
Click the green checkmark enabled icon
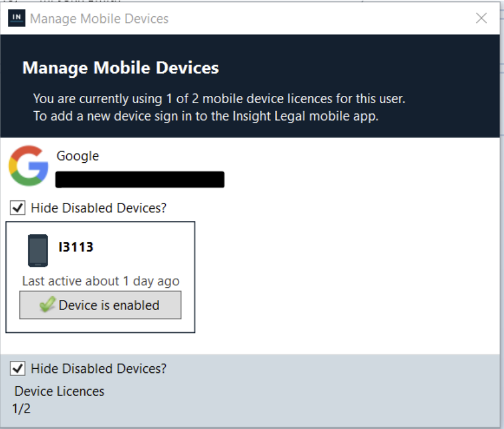[48, 304]
